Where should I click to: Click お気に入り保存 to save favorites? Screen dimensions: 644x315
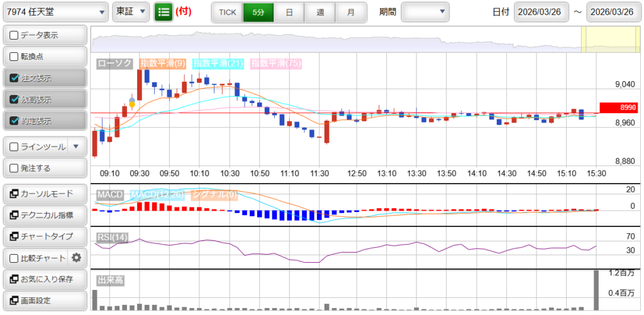[44, 279]
